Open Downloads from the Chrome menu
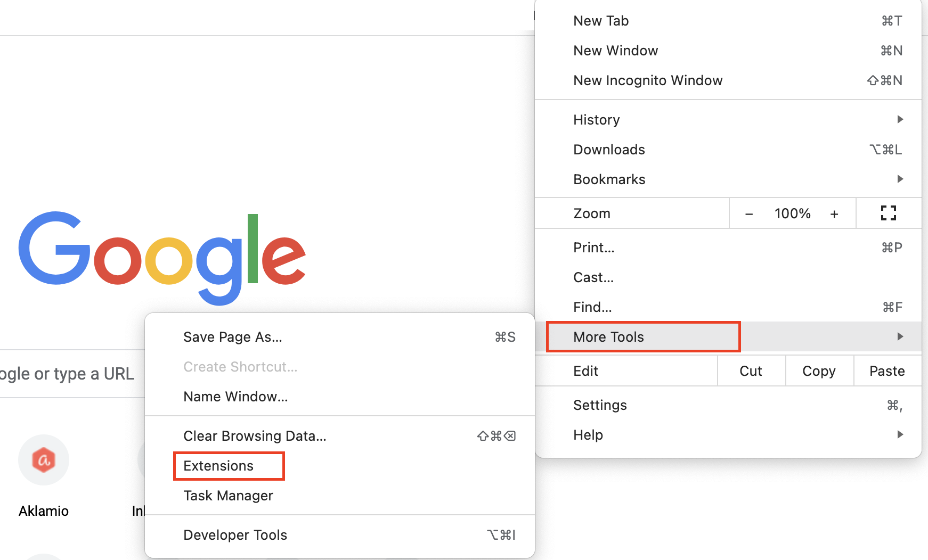The width and height of the screenshot is (928, 560). pyautogui.click(x=728, y=150)
